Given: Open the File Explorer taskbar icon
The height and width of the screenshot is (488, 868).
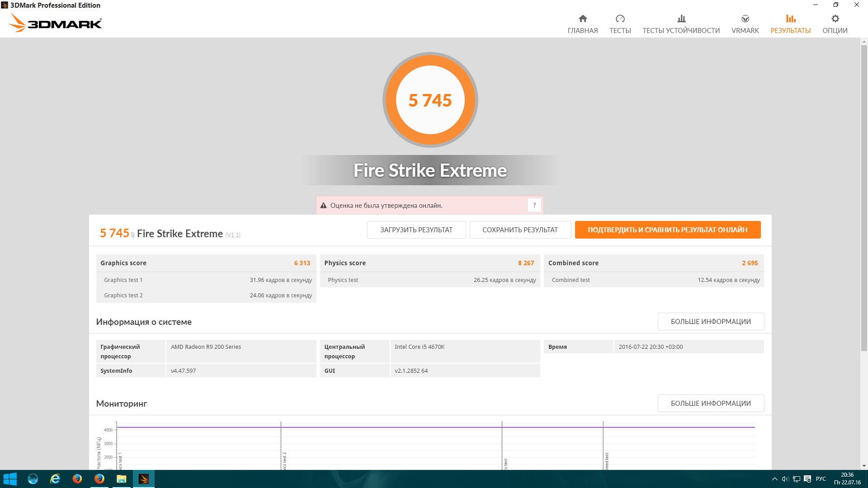Looking at the screenshot, I should 121,479.
